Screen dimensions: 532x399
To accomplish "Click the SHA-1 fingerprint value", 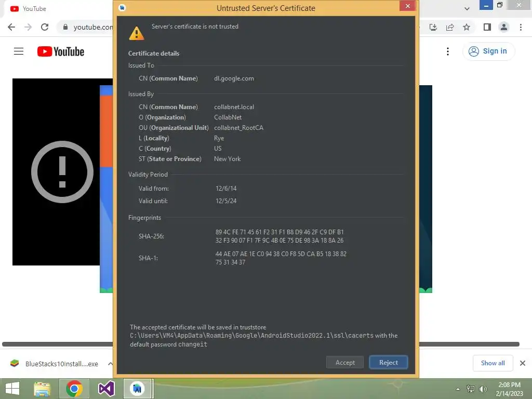I will (x=281, y=258).
